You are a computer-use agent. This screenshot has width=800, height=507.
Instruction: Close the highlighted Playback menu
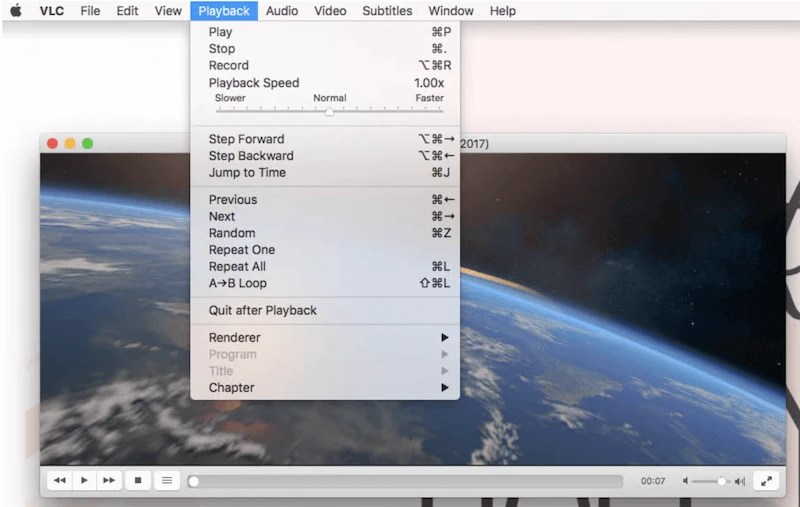[x=224, y=11]
